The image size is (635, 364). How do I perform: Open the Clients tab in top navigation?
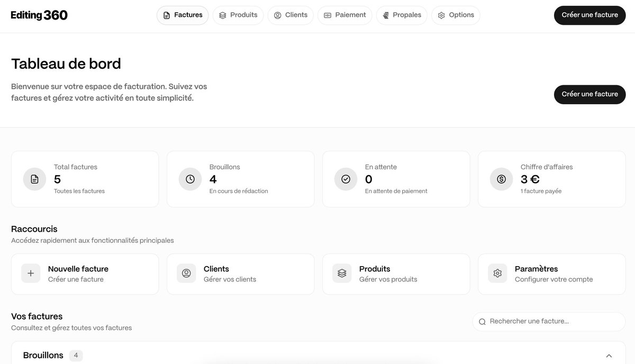point(291,15)
